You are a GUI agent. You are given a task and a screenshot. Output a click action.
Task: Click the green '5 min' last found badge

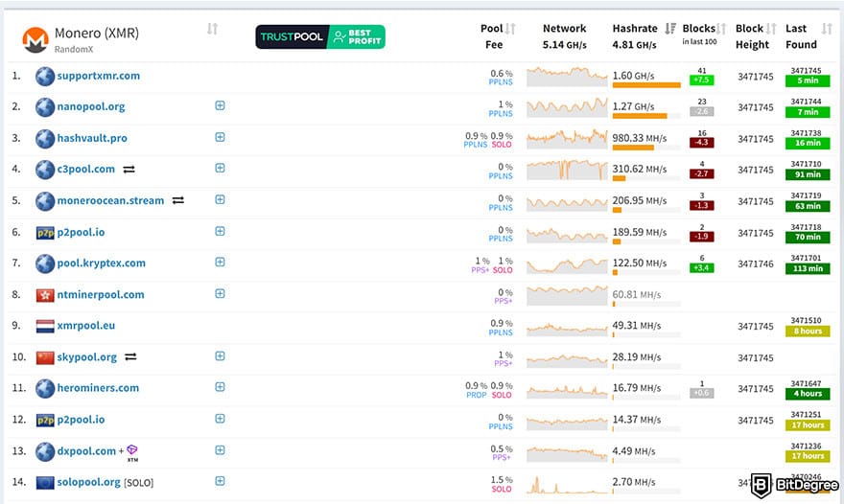[808, 80]
